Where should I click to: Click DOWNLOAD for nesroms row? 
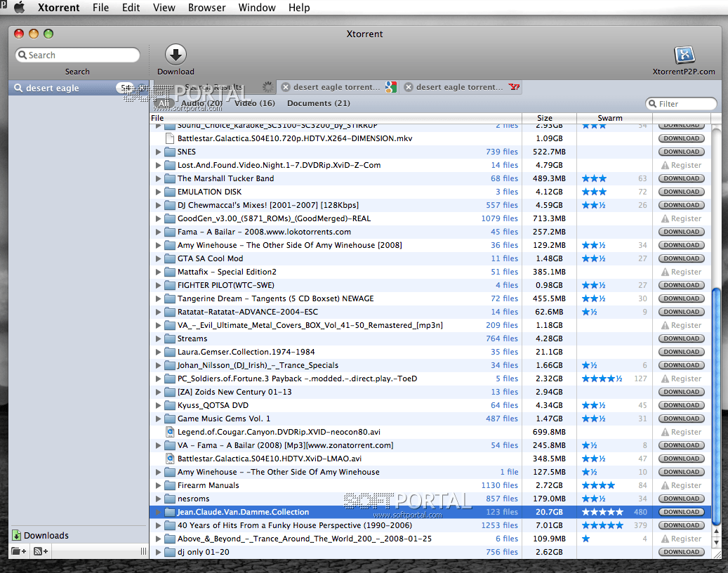point(681,499)
